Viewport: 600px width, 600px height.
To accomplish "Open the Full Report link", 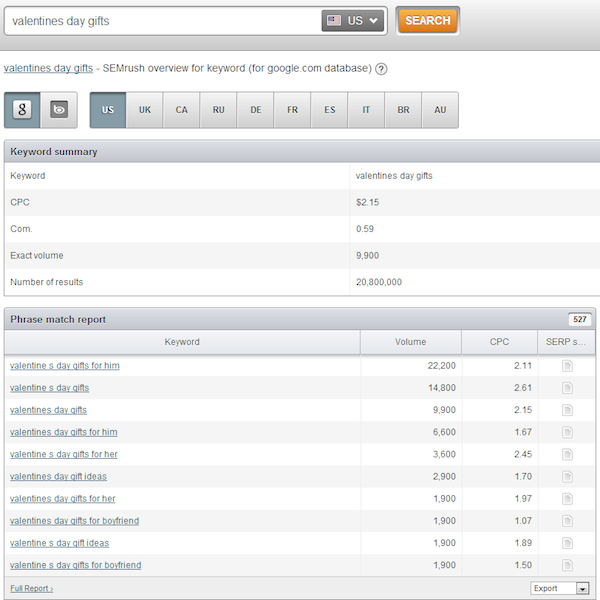I will click(31, 588).
